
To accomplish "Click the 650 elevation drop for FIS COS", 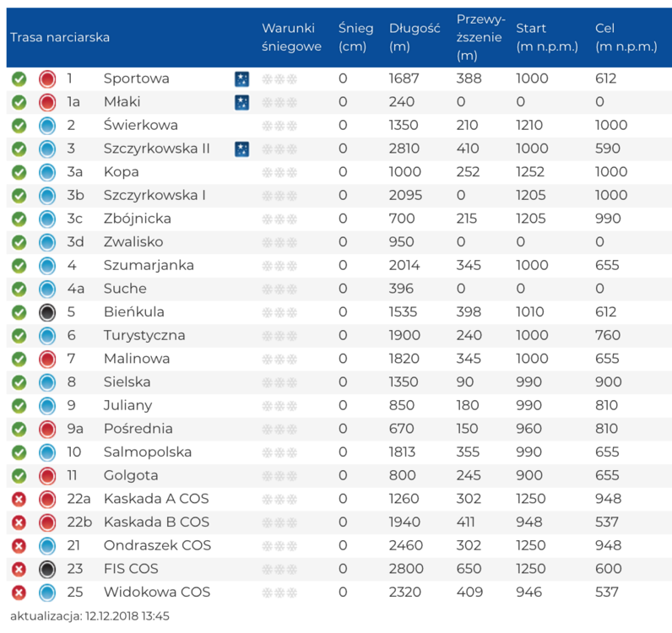I will tap(469, 569).
